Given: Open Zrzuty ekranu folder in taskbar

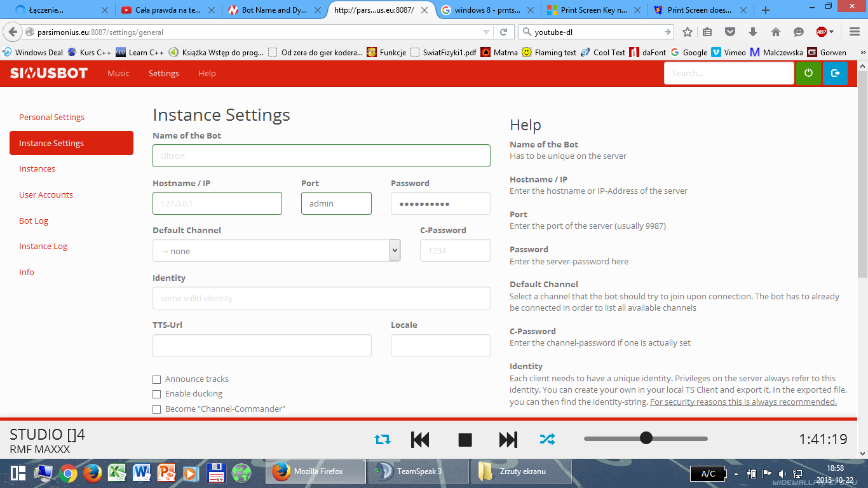Looking at the screenshot, I should click(x=522, y=471).
